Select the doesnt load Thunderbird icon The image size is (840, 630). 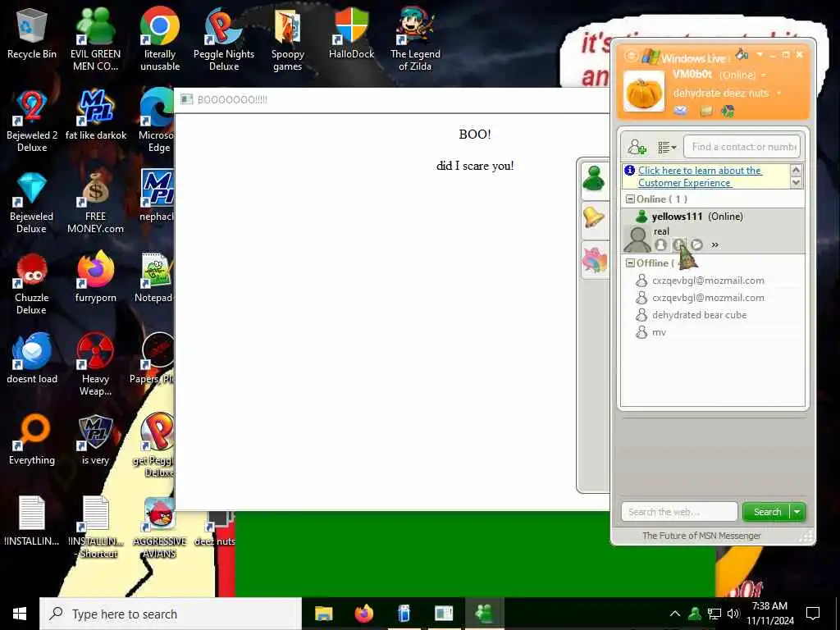pos(32,358)
